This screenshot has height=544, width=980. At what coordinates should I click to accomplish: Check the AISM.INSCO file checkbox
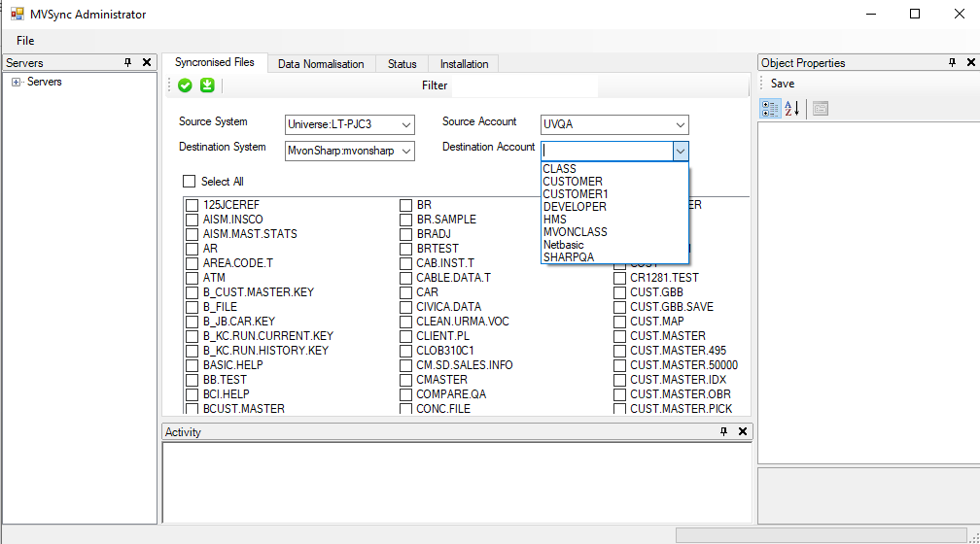coord(192,220)
